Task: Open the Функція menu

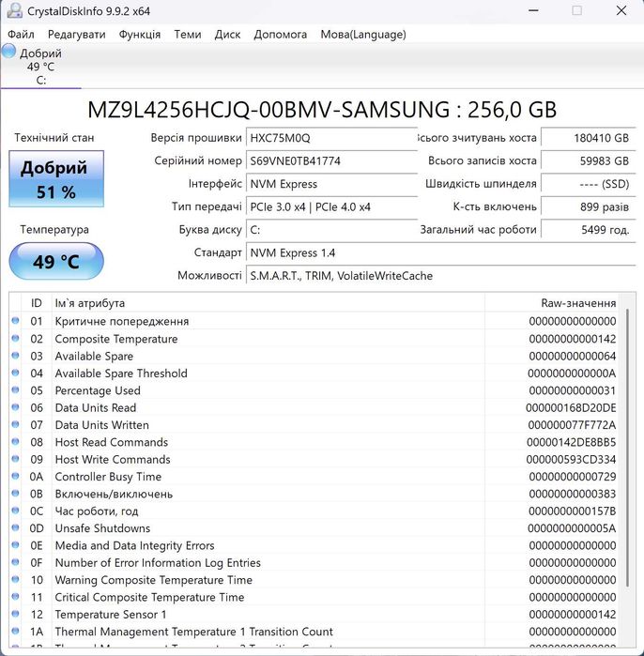Action: [140, 35]
